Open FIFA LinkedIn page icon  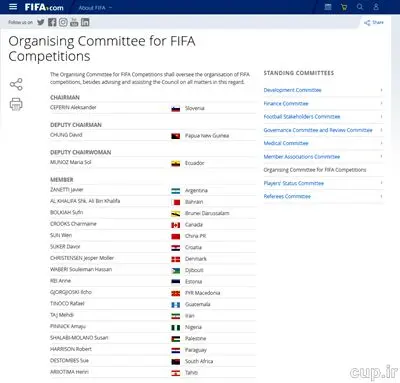pos(85,22)
